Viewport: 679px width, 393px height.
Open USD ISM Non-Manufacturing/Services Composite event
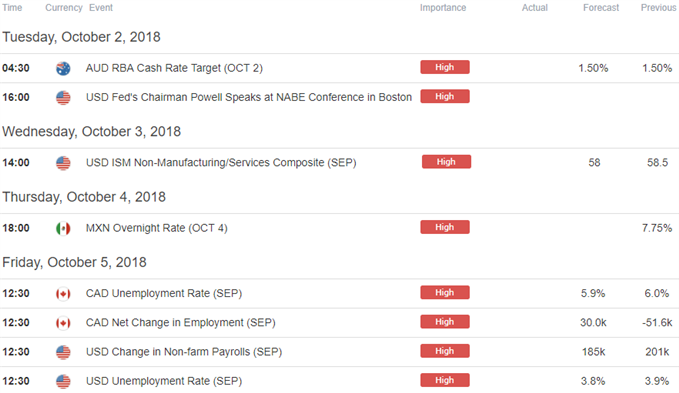(221, 163)
